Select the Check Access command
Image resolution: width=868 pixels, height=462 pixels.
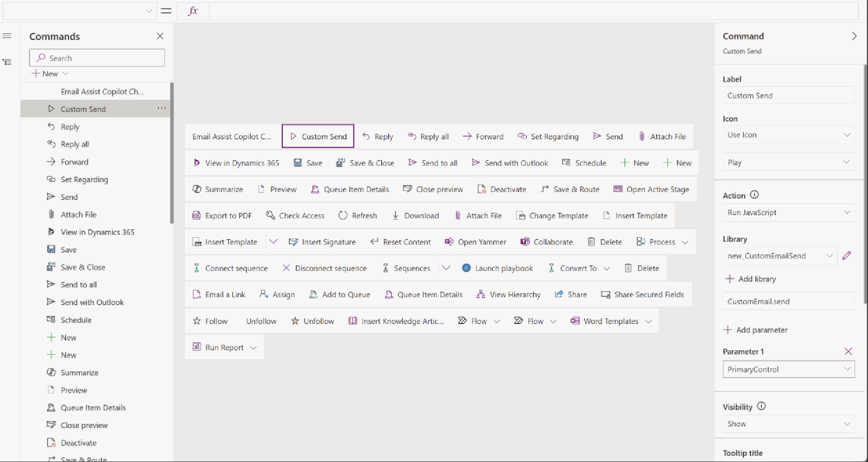tap(295, 216)
